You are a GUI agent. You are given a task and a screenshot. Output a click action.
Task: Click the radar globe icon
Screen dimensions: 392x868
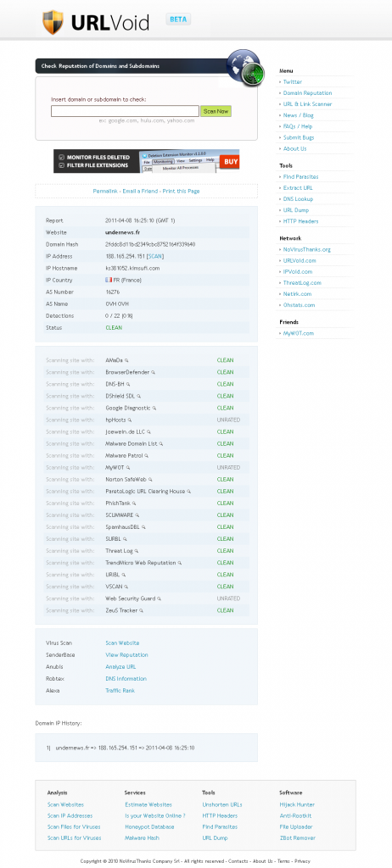245,67
